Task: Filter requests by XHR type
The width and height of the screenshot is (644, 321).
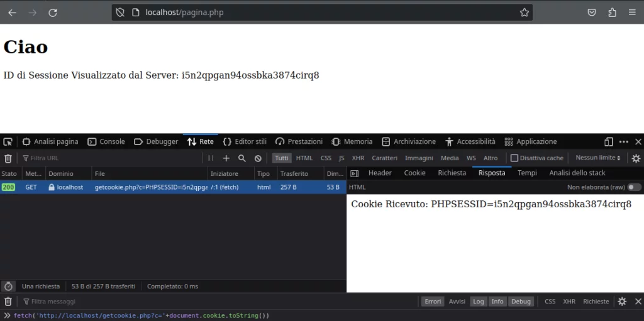Action: (x=358, y=158)
